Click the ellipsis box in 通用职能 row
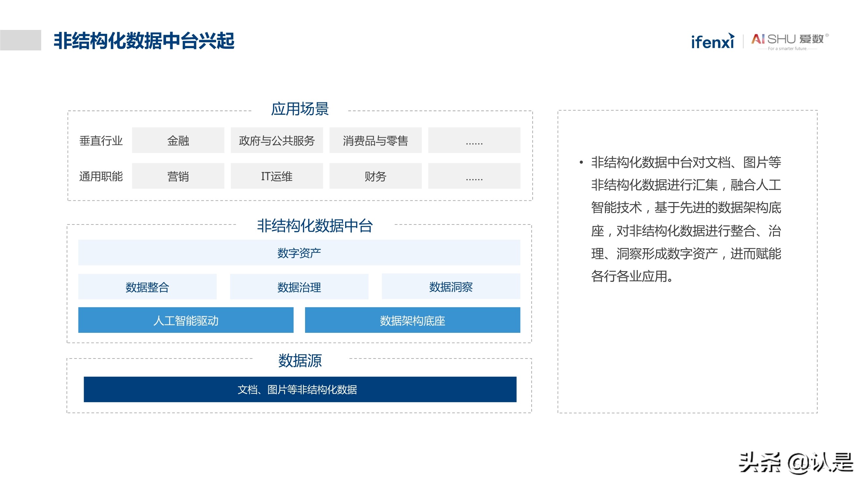Screen dimensions: 868x488 click(474, 176)
